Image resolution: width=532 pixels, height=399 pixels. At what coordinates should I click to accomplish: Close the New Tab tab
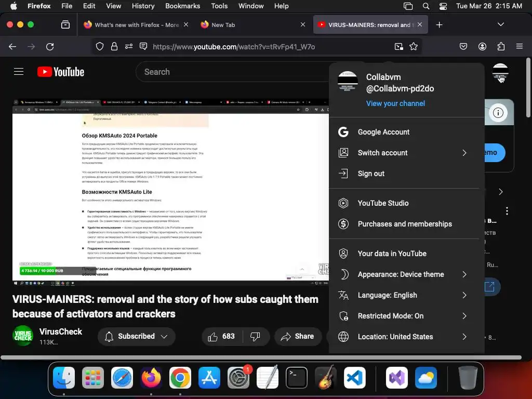click(x=303, y=24)
